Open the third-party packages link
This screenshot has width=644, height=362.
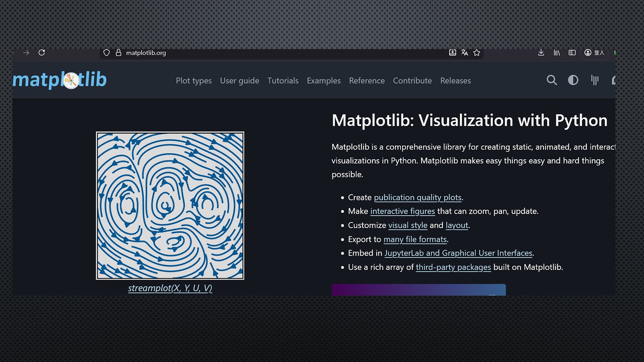(453, 267)
